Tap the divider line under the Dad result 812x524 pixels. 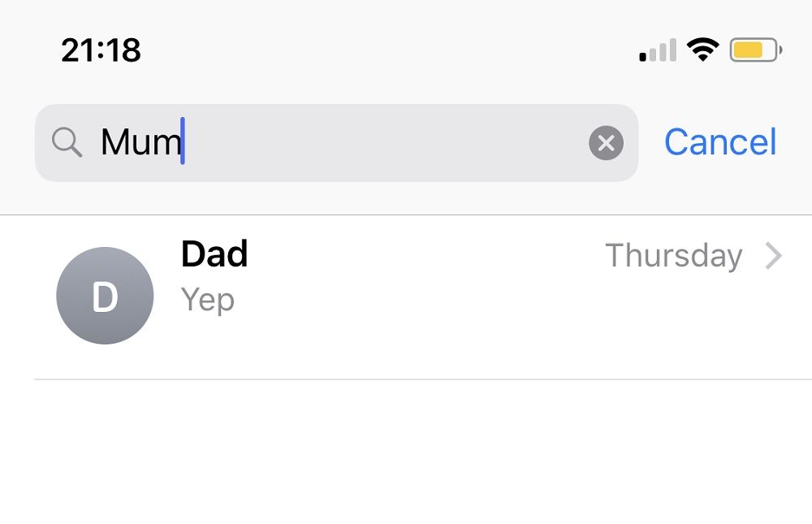click(x=422, y=379)
